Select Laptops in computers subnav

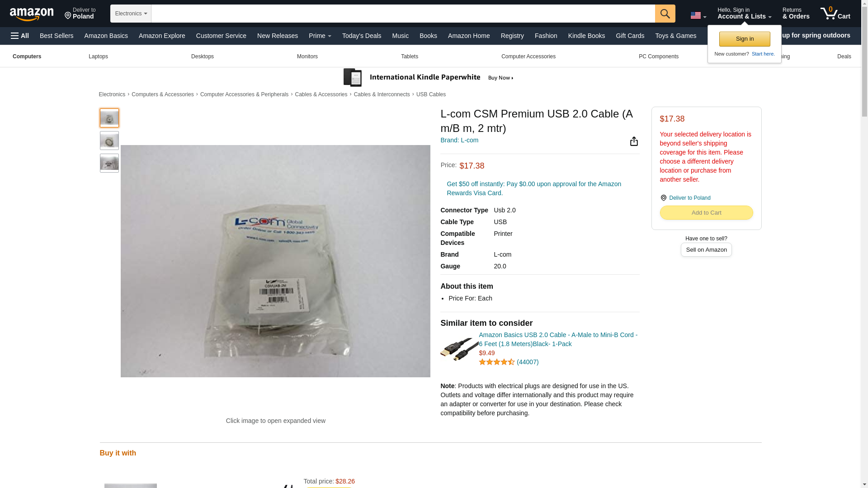(98, 56)
